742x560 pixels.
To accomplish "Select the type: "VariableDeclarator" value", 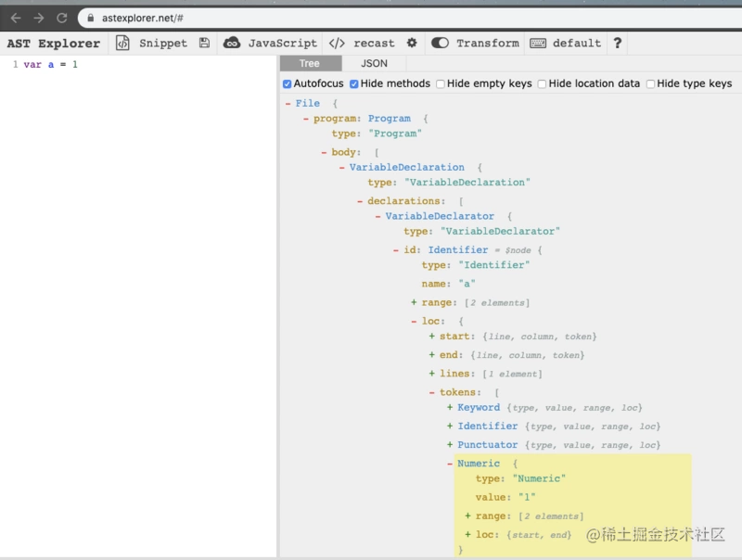I will [x=500, y=231].
